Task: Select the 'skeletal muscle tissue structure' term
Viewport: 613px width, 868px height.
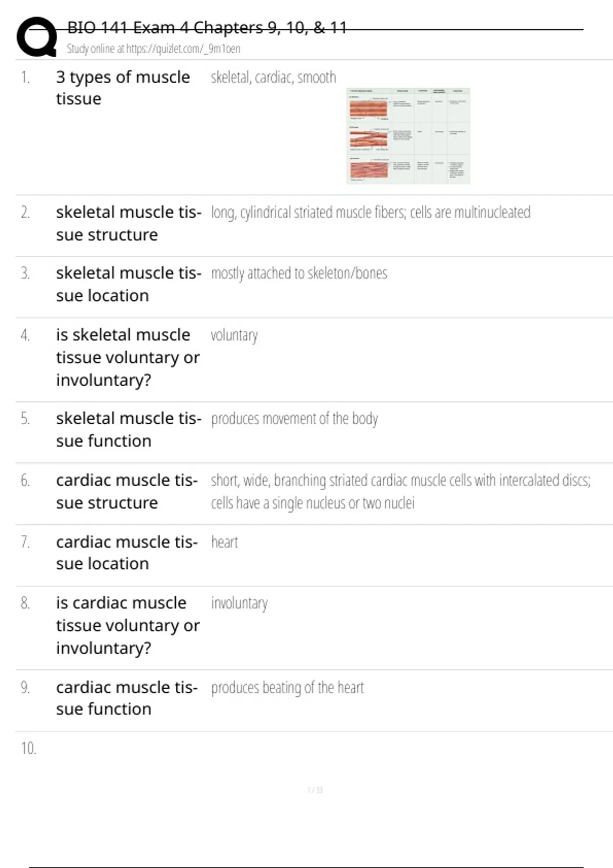Action: (x=128, y=224)
